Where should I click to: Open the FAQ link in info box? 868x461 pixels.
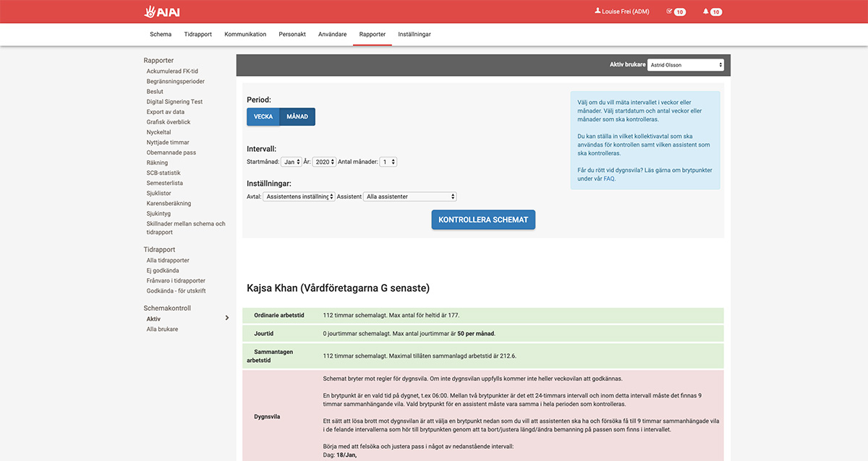608,178
